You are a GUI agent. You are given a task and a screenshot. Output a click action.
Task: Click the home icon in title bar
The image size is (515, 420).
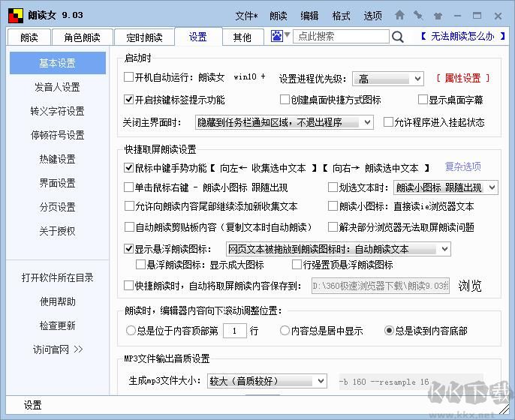pyautogui.click(x=399, y=15)
